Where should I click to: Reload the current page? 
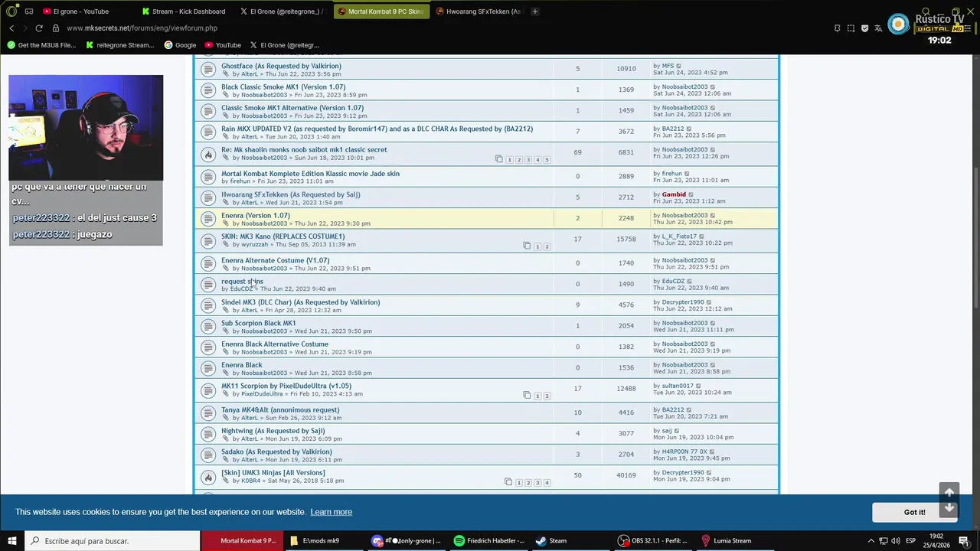point(39,28)
